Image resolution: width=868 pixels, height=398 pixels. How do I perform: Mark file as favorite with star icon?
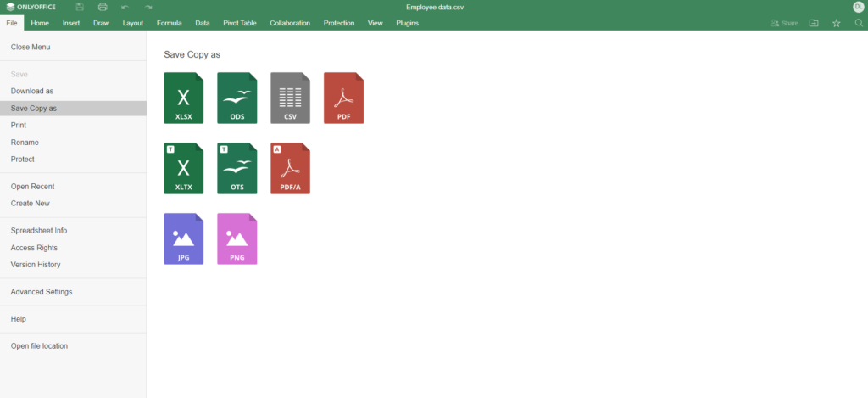click(x=836, y=23)
